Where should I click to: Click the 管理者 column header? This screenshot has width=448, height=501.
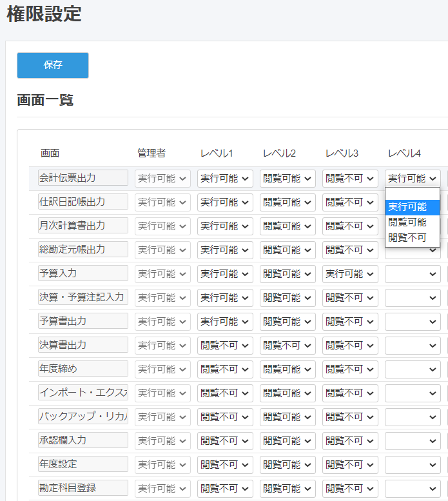[151, 153]
